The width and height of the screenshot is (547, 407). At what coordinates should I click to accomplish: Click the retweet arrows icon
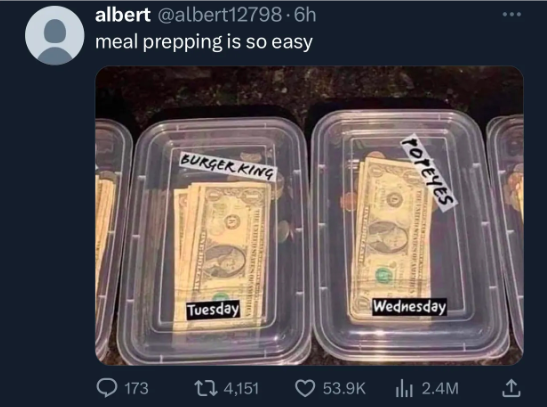(205, 388)
